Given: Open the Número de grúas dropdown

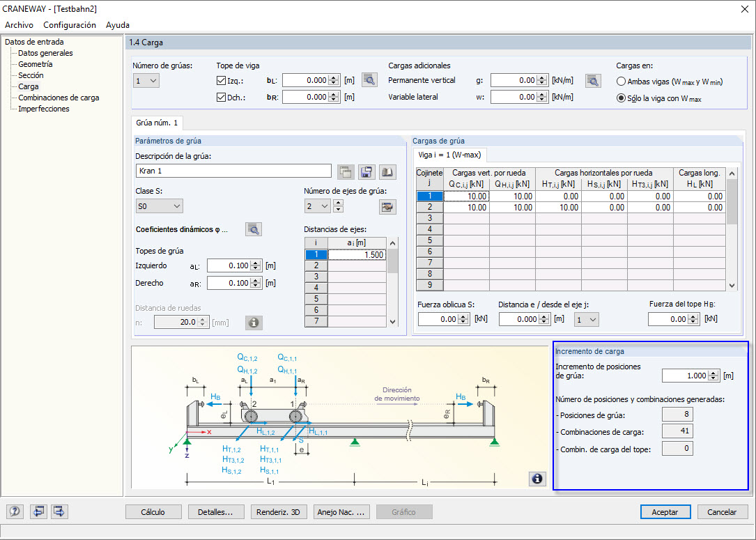Looking at the screenshot, I should (146, 81).
